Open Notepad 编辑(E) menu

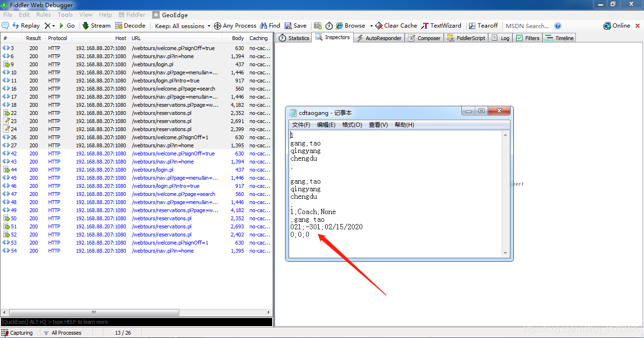point(326,125)
